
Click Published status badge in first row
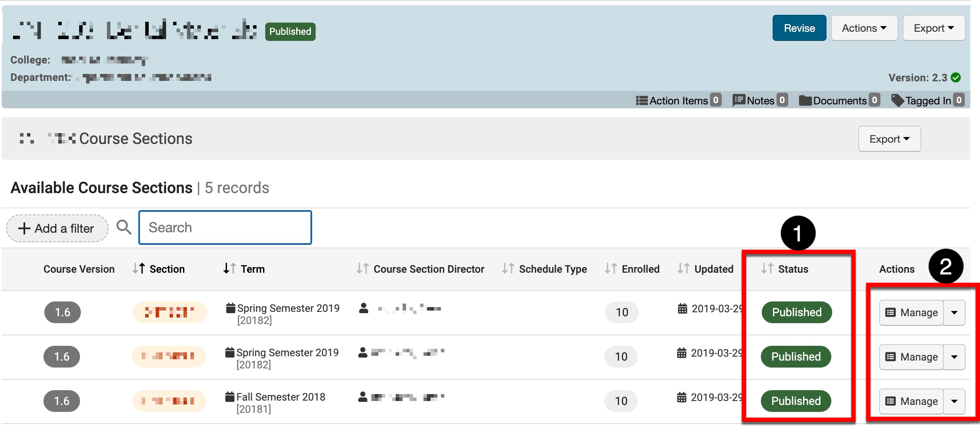[x=797, y=312]
